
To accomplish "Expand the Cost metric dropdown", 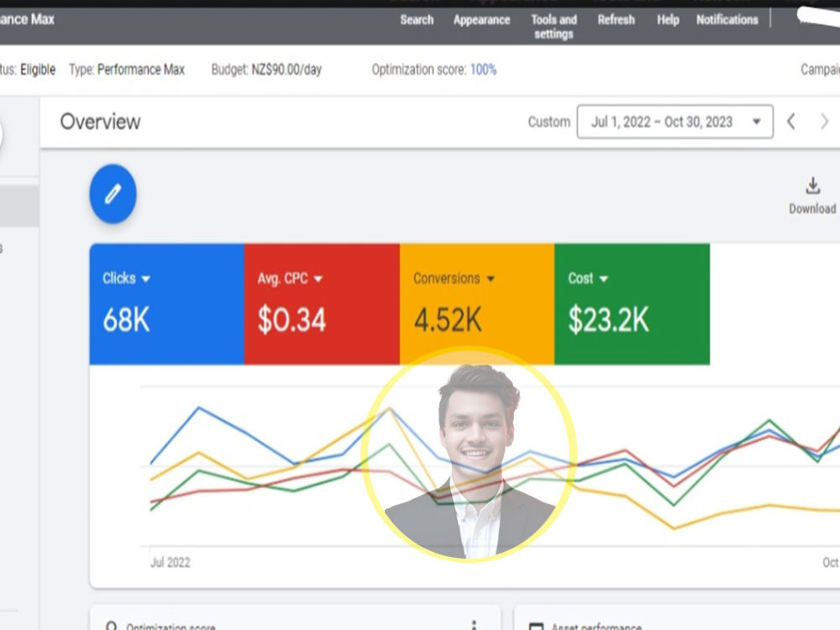I will point(604,279).
